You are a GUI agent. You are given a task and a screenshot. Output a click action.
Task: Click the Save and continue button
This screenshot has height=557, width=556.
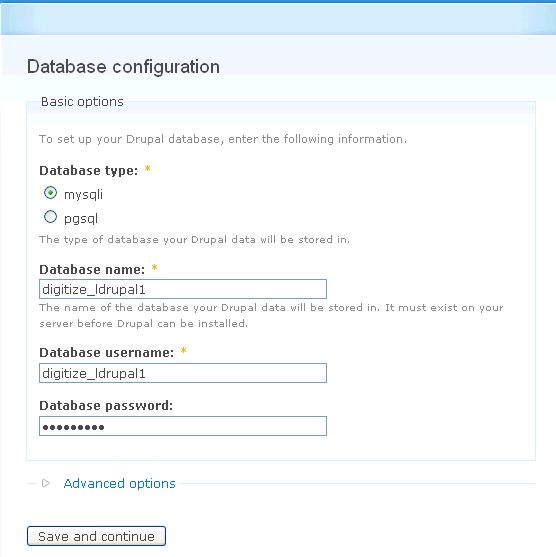tap(96, 536)
